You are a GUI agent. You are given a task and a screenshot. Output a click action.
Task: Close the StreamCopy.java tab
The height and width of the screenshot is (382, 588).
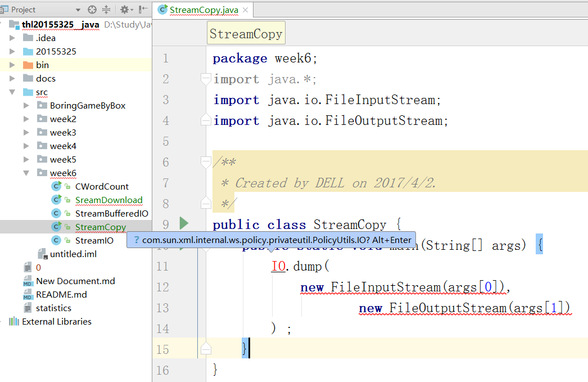[x=245, y=10]
